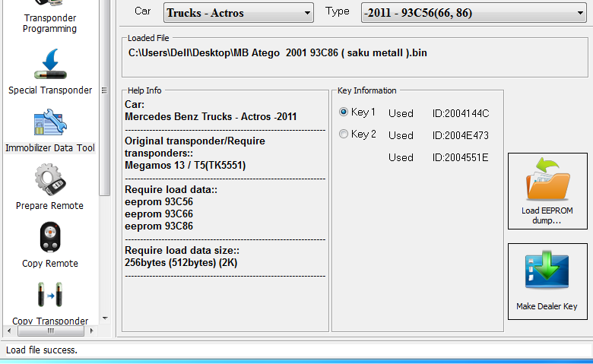Click the Make Dealer Key button
This screenshot has width=593, height=364.
(x=547, y=281)
